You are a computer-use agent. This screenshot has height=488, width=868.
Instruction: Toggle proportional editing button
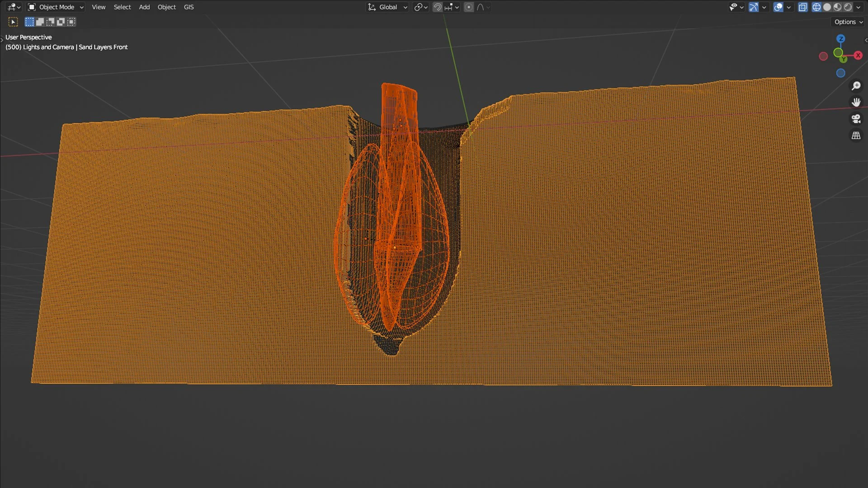[469, 7]
